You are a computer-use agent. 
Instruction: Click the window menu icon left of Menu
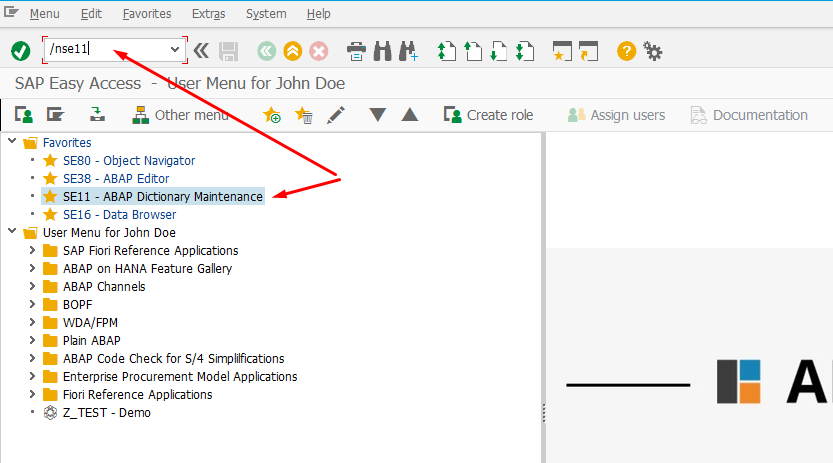tap(11, 12)
